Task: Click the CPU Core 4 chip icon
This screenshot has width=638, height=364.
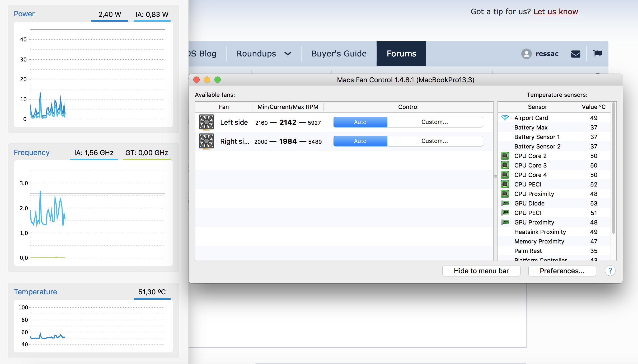Action: [x=505, y=175]
